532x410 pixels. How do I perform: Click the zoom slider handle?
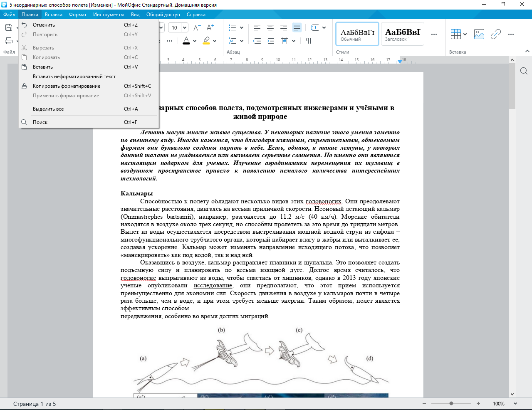click(x=451, y=403)
